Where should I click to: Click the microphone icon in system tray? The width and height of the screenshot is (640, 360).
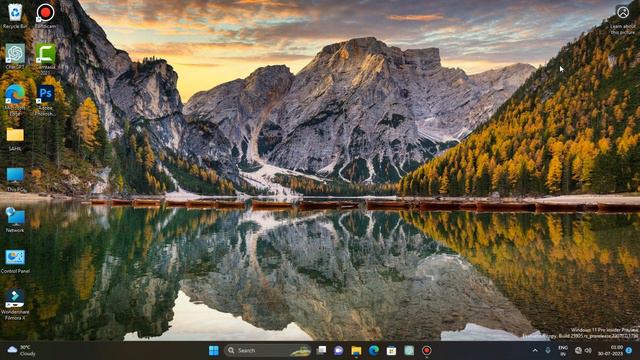click(x=548, y=351)
